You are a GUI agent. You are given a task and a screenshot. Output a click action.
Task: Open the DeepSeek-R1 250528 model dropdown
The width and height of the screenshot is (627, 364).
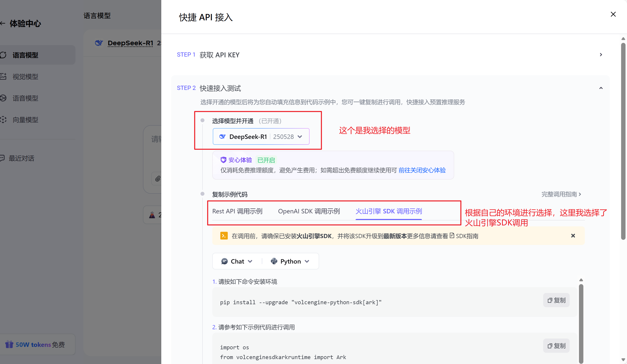[261, 136]
